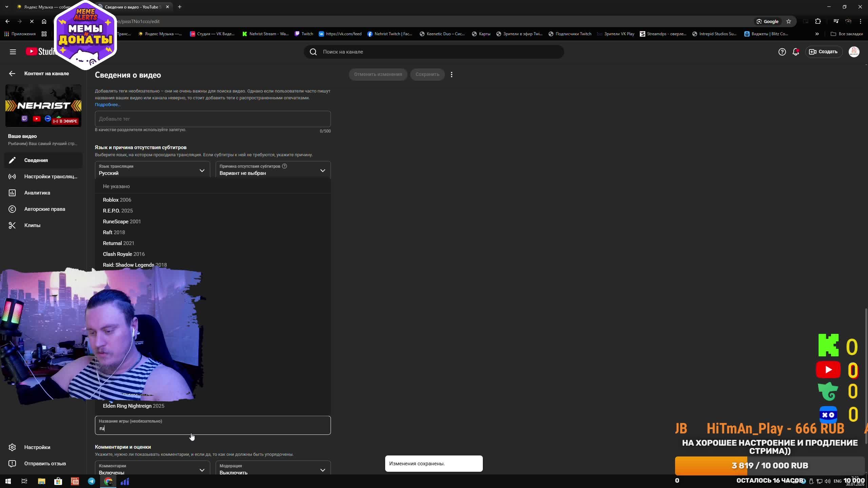
Task: Go back using Контент на канале arrow
Action: [12, 74]
